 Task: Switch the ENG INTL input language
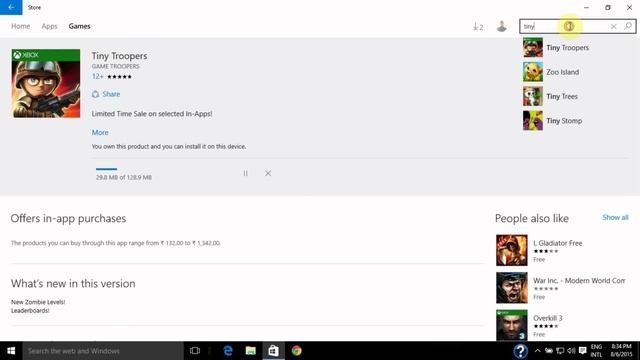click(x=596, y=351)
